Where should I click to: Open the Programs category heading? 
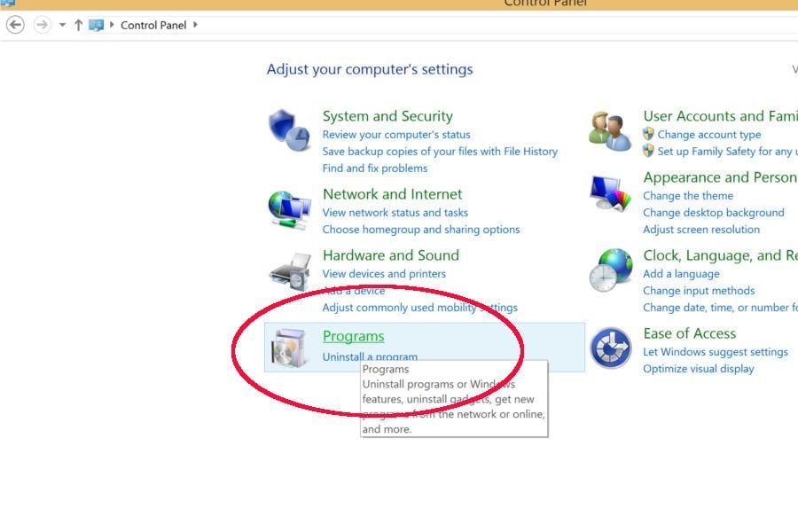click(353, 336)
